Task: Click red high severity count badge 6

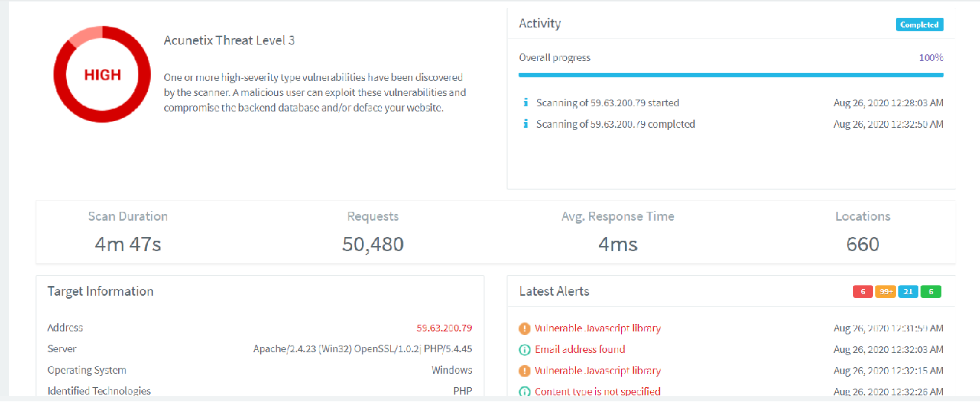Action: 863,291
